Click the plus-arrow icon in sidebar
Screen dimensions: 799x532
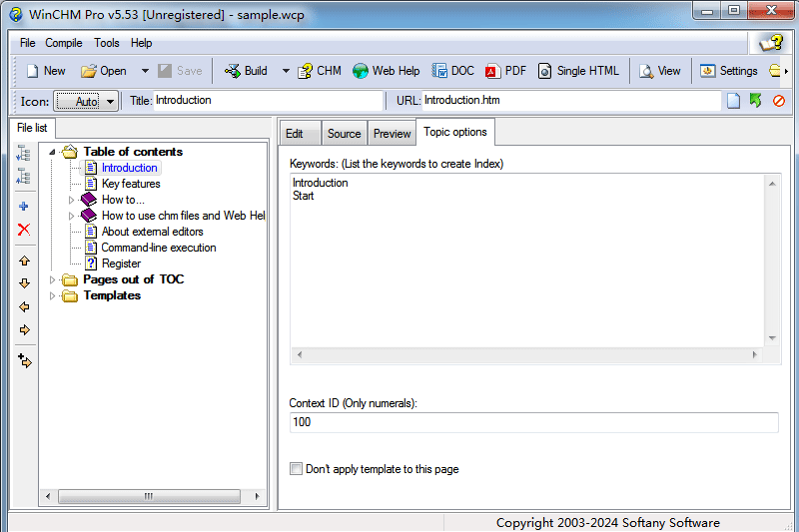(24, 360)
